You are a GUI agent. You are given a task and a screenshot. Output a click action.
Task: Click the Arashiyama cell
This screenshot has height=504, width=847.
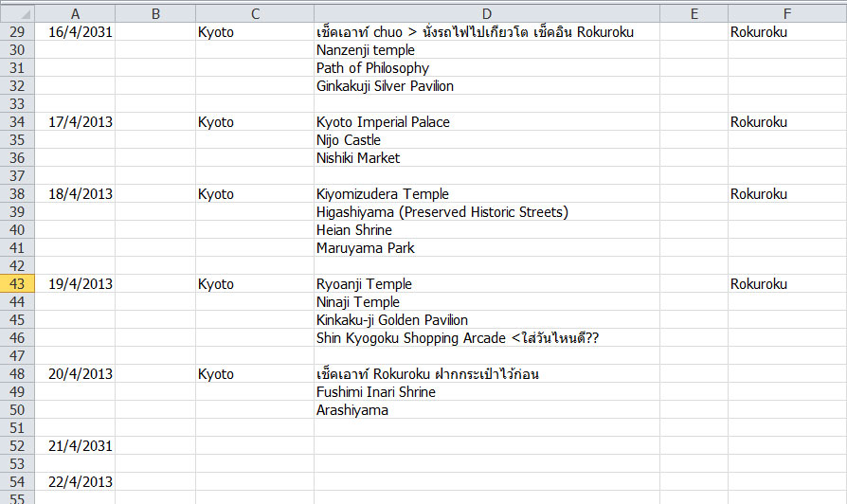point(487,410)
